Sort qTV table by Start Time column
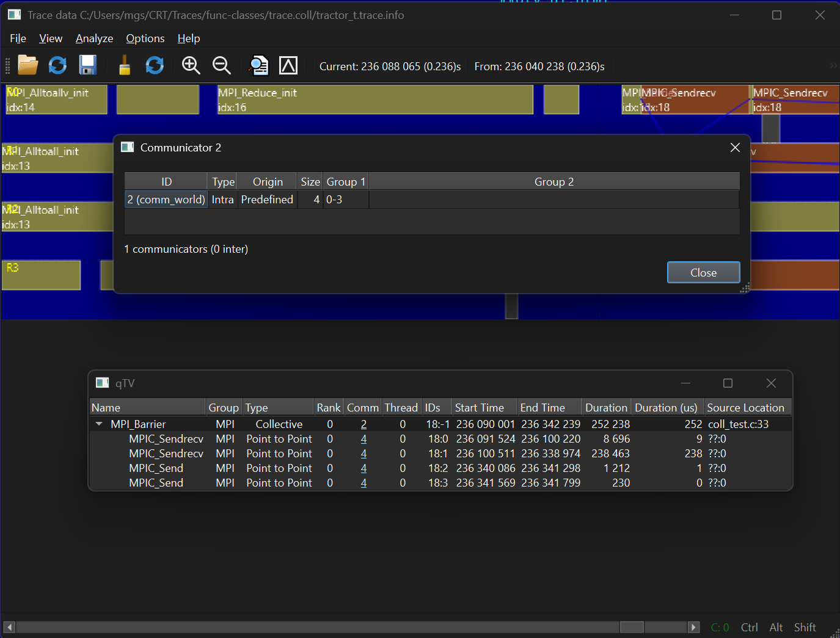Image resolution: width=840 pixels, height=638 pixels. click(484, 407)
